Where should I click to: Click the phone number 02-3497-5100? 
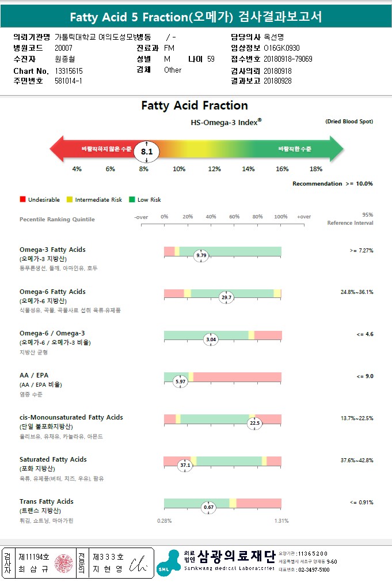pos(313,569)
